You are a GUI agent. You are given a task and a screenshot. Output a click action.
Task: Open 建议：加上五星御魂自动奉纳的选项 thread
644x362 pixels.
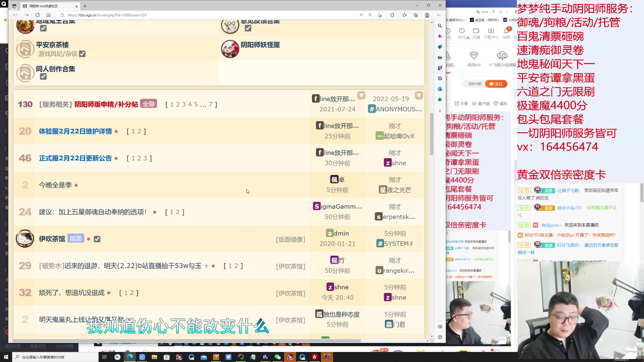(x=93, y=212)
